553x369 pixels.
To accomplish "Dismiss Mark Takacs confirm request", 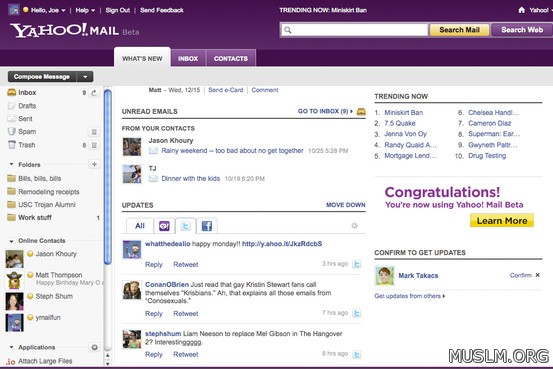I will [537, 275].
